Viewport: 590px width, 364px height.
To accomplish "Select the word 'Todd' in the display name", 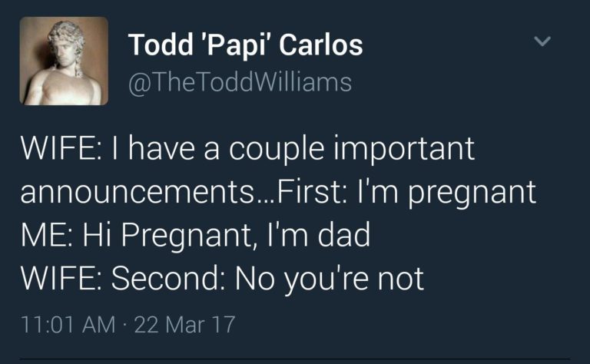I will pyautogui.click(x=161, y=45).
